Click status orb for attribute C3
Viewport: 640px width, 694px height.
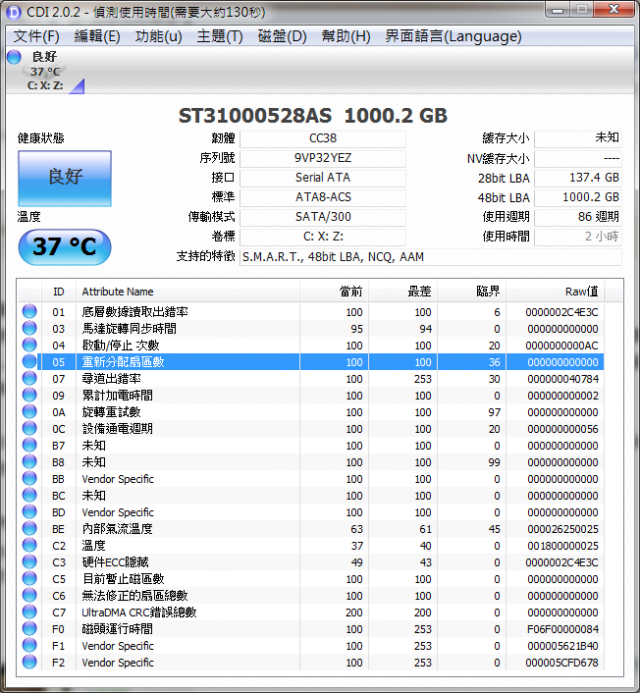29,562
